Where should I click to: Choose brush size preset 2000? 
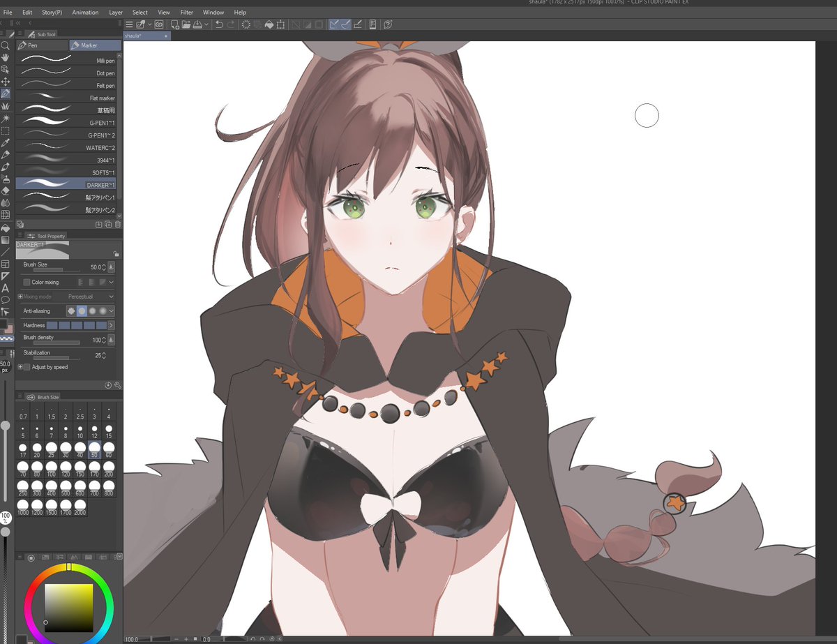[80, 508]
